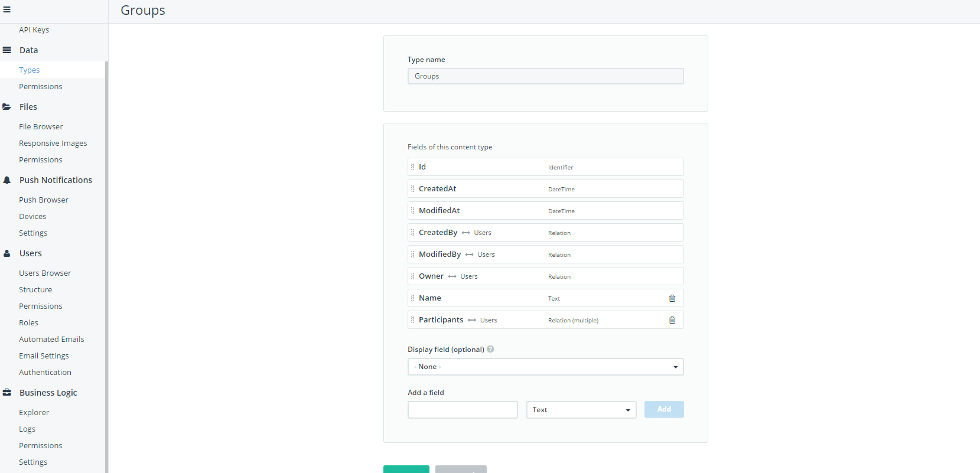Click the Type name text box
This screenshot has width=980, height=473.
pyautogui.click(x=545, y=76)
